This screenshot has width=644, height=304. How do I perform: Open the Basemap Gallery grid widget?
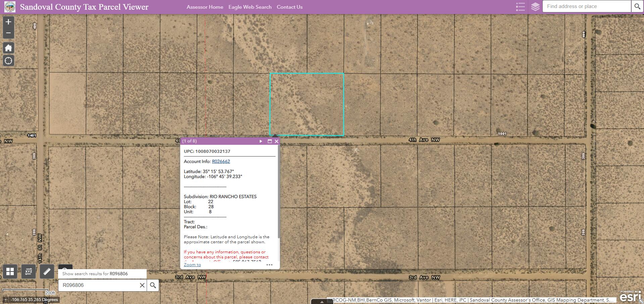pos(10,271)
